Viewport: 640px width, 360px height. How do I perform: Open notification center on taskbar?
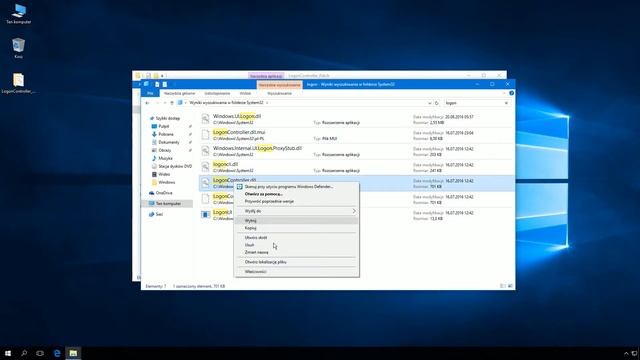coord(635,353)
